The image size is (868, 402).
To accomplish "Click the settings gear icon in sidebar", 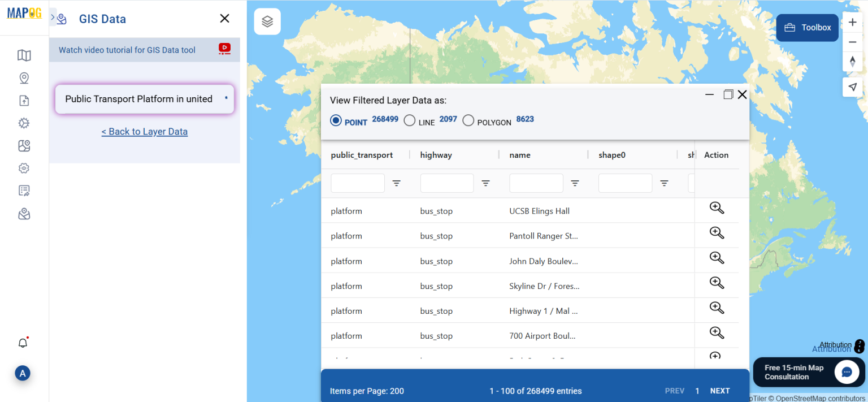I will pos(24,123).
